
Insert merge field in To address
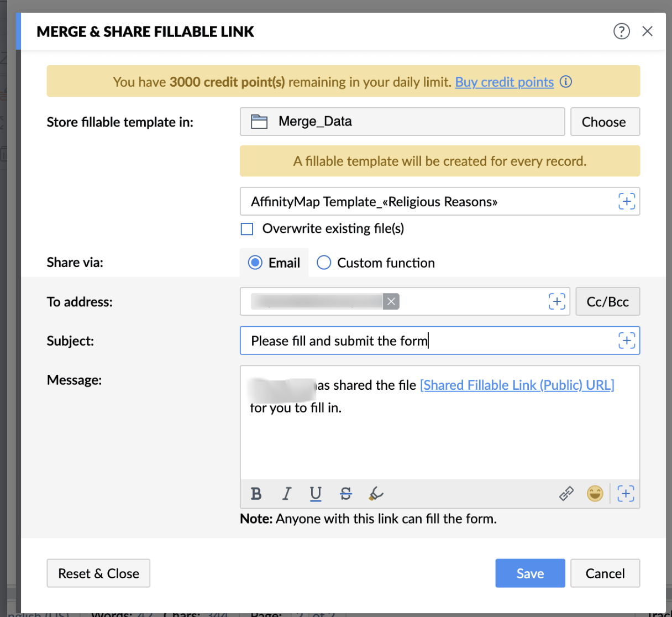coord(556,301)
